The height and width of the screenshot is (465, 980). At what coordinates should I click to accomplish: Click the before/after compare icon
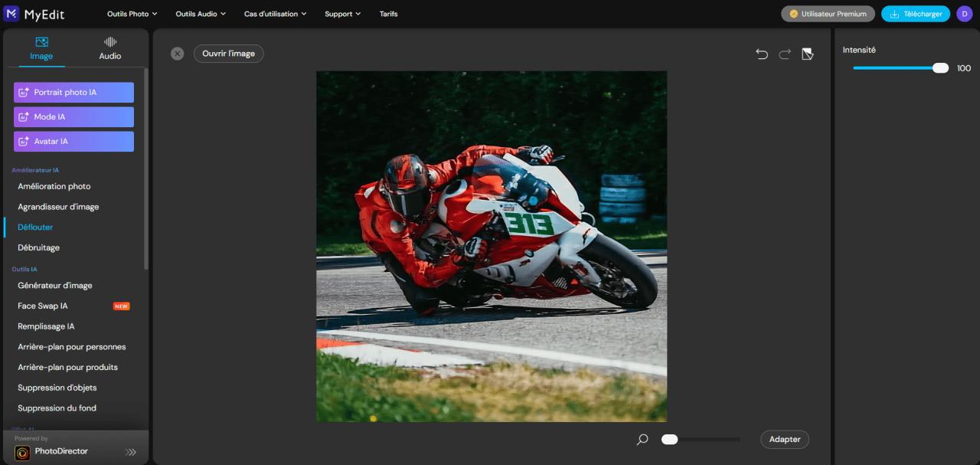point(808,54)
